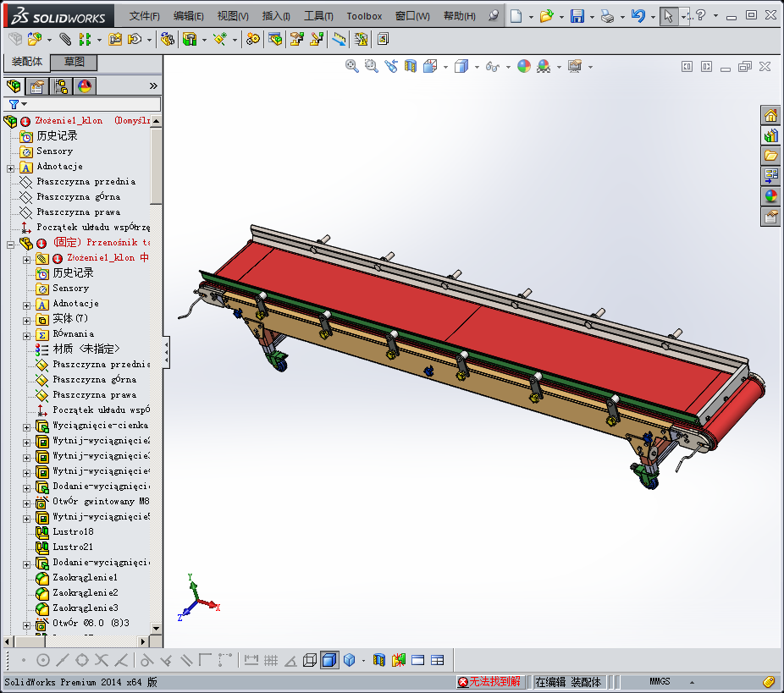Select the cursor Select tool
The image size is (784, 693).
coord(669,16)
